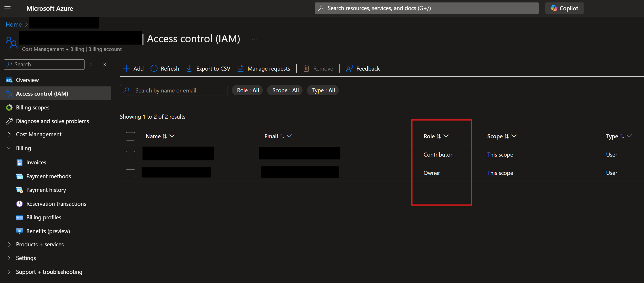
Task: Sort by Email using sort arrows
Action: tap(282, 136)
